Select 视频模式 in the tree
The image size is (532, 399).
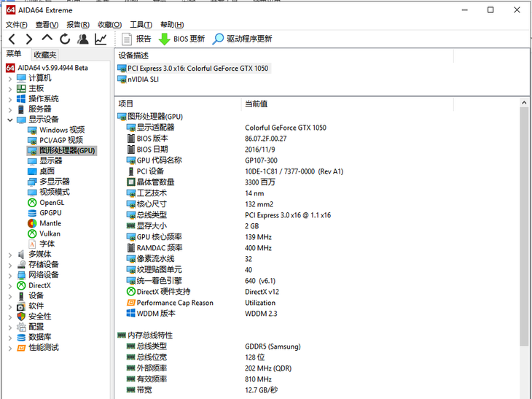(55, 192)
